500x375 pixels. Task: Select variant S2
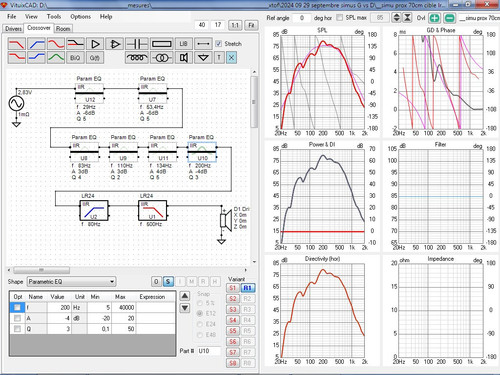[233, 299]
